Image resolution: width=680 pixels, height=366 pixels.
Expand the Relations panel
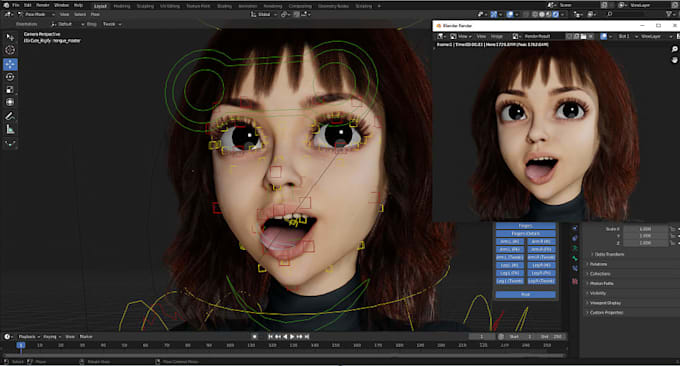tap(597, 264)
